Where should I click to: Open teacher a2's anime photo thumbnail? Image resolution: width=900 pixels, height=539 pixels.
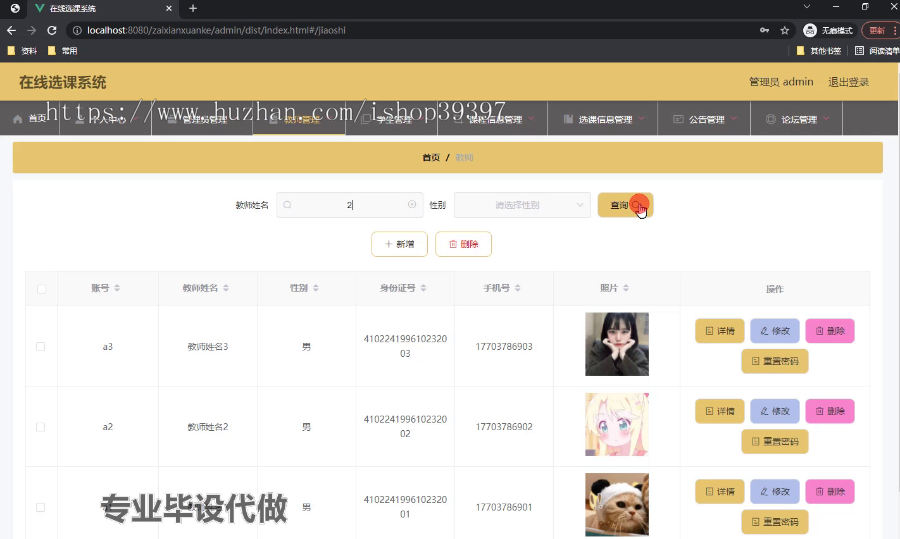pyautogui.click(x=617, y=424)
